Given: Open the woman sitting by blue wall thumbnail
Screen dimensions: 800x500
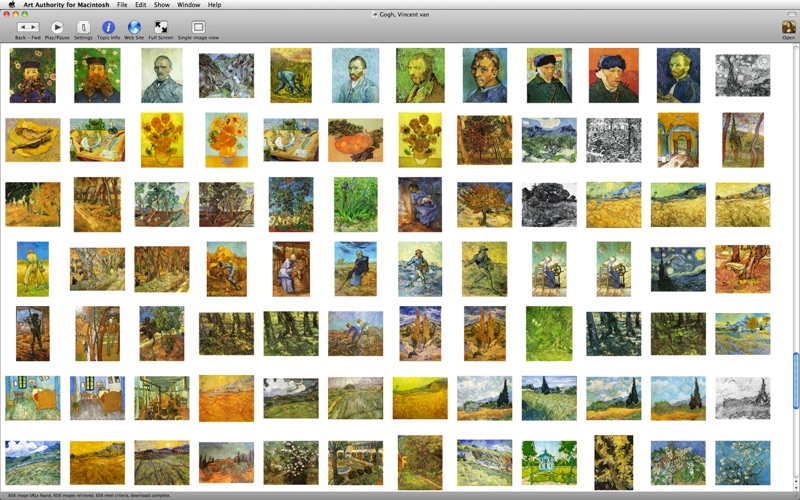Looking at the screenshot, I should pyautogui.click(x=420, y=205).
